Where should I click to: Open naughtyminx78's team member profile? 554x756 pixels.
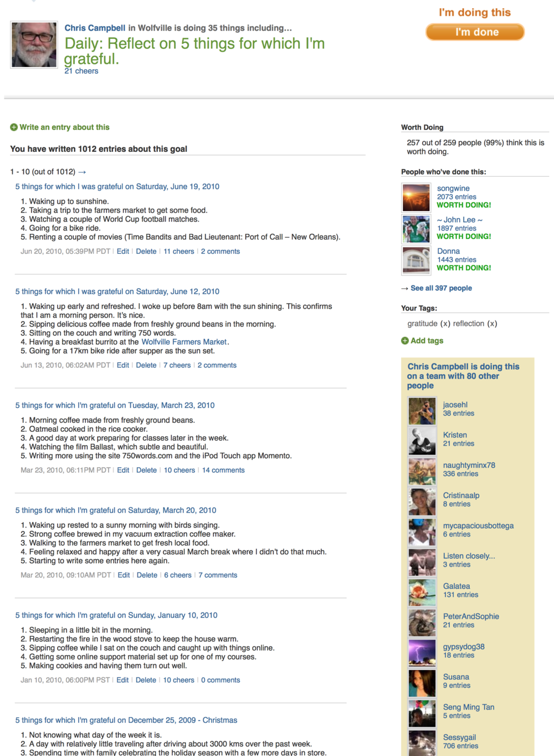point(469,465)
